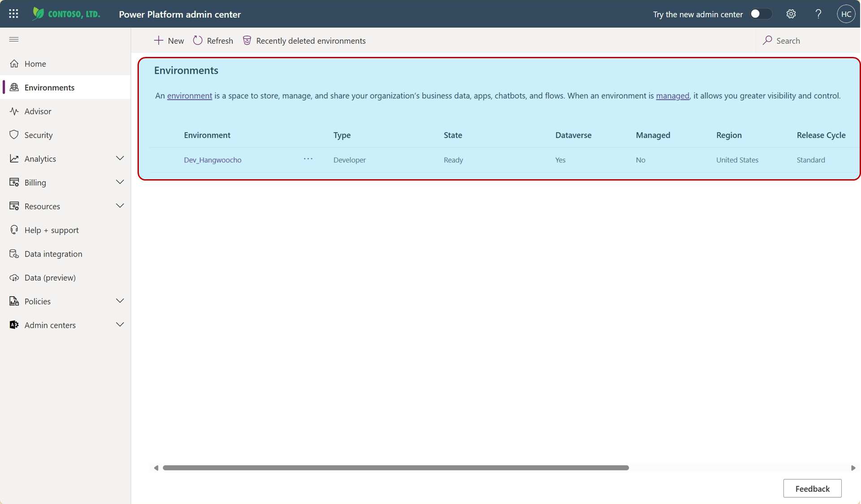The image size is (861, 504).
Task: Click the Home house icon
Action: tap(14, 64)
